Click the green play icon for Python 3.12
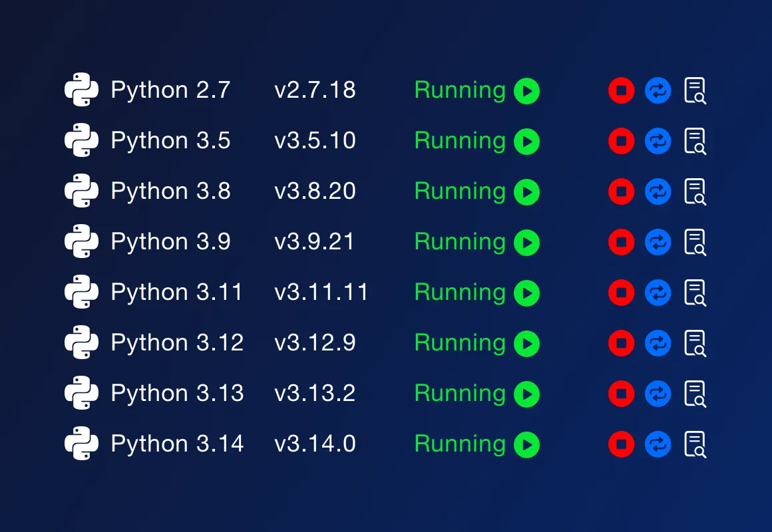Screen dimensions: 772x532 pos(527,344)
